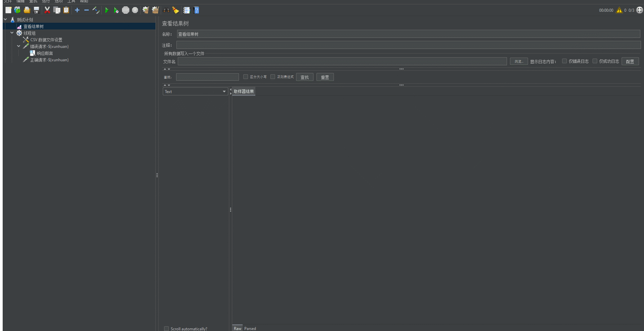Click the 配置 configure button
Screen dimensions: 644x331
click(x=630, y=62)
